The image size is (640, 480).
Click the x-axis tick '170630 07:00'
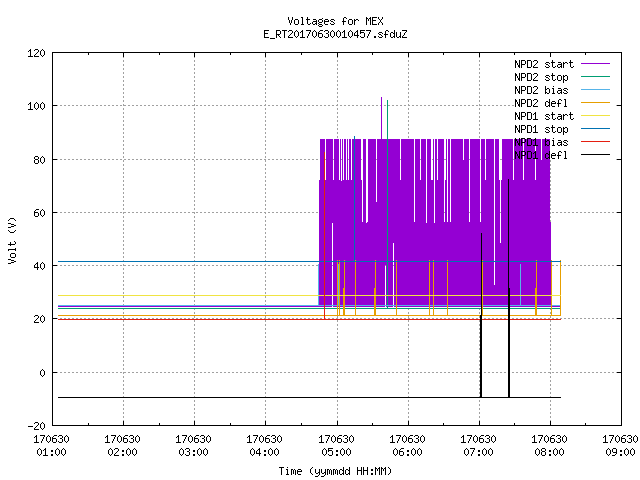pyautogui.click(x=478, y=446)
